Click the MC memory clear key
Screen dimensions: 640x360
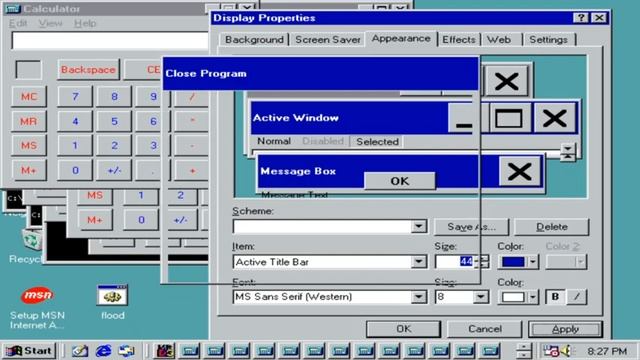[29, 97]
